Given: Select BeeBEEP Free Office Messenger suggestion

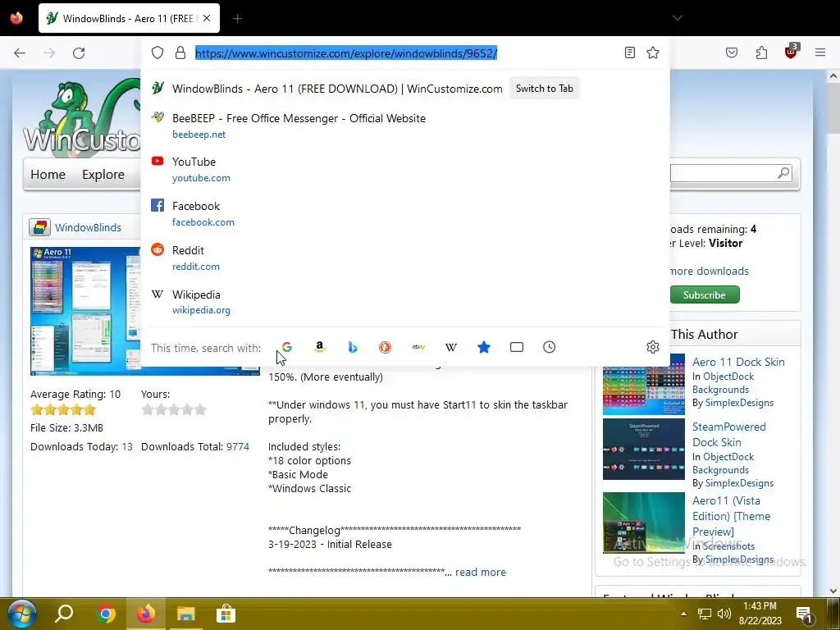Looking at the screenshot, I should coord(405,126).
